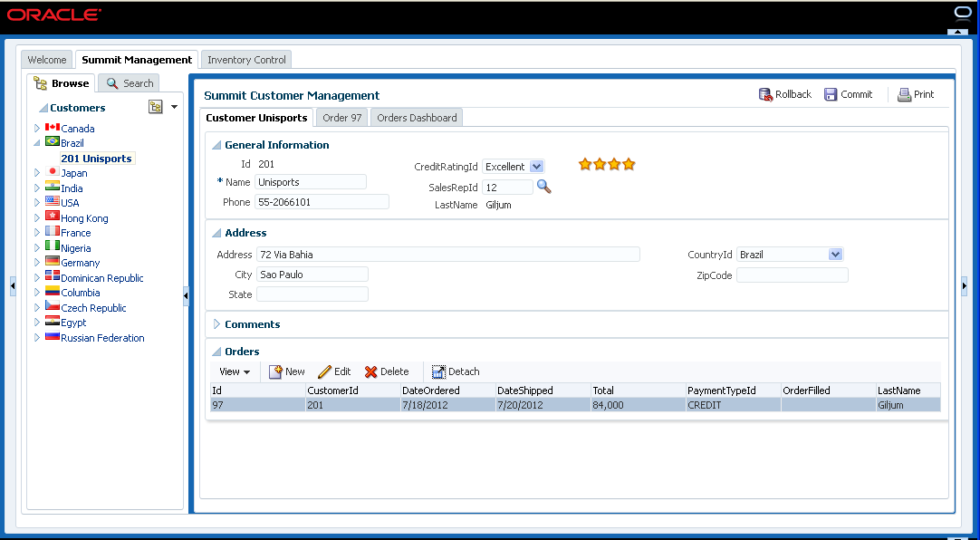Click the Name field containing Unisports
The width and height of the screenshot is (980, 540).
tap(311, 182)
